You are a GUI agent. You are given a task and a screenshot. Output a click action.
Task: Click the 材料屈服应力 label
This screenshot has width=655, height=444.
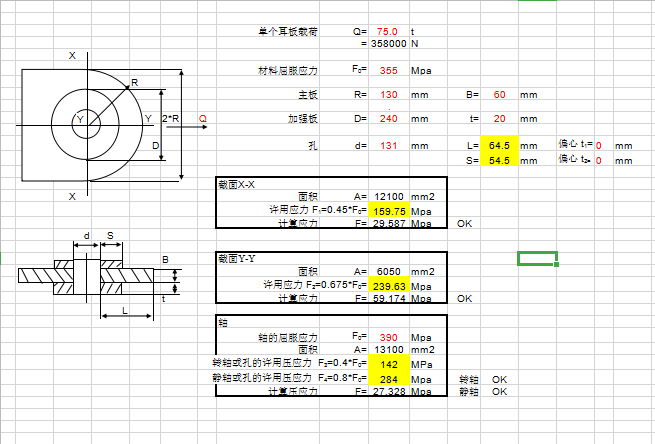288,71
